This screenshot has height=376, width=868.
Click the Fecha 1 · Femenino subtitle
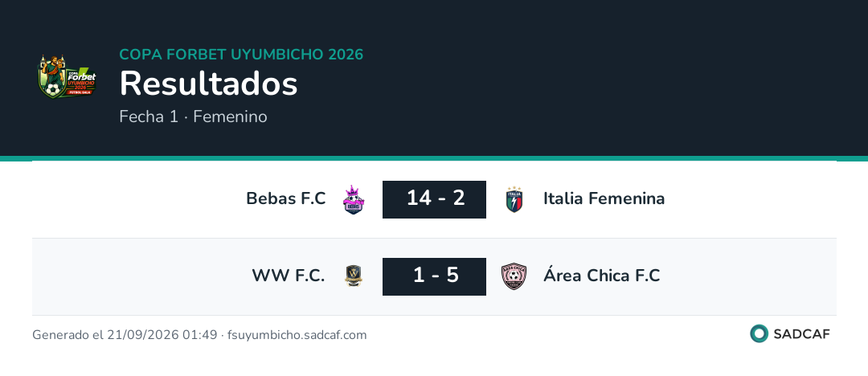point(193,116)
